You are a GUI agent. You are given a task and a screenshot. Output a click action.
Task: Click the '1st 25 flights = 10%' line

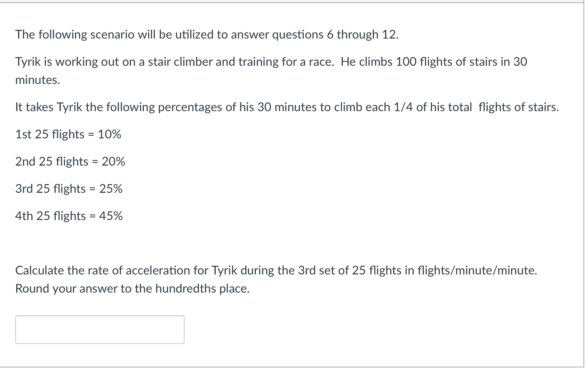tap(68, 134)
